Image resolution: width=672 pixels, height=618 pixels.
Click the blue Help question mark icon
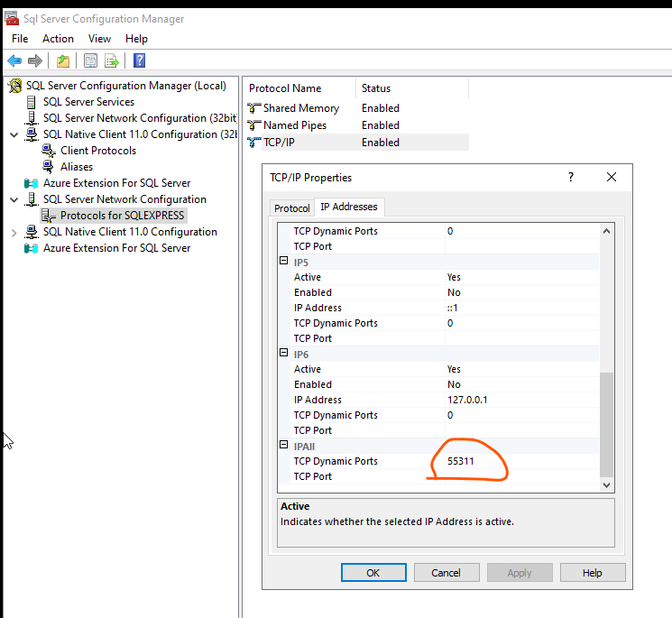[139, 60]
